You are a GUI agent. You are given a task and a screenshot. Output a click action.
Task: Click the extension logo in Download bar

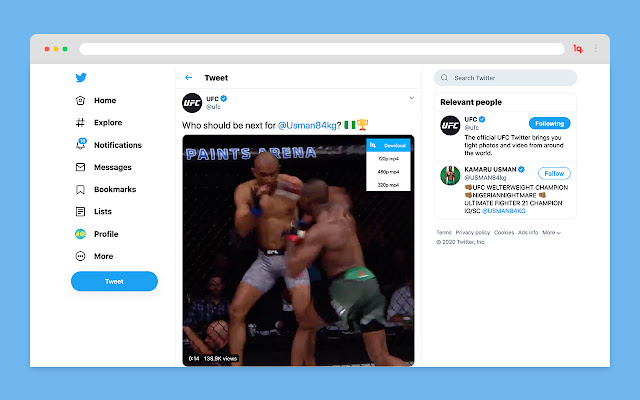373,145
